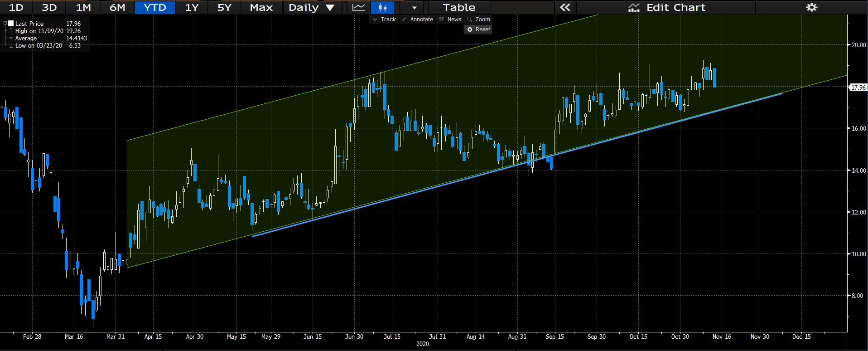Click the Low value 6.53
Screen dimensions: 868x351
(75, 45)
